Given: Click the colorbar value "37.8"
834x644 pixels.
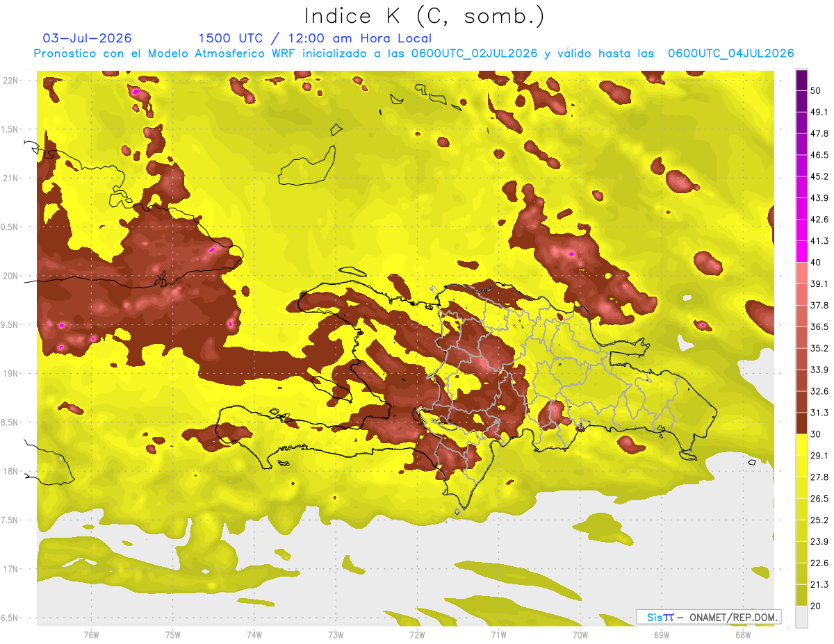Looking at the screenshot, I should 819,305.
